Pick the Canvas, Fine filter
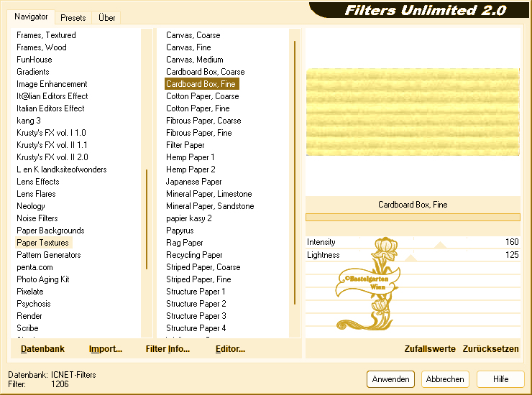Image resolution: width=532 pixels, height=395 pixels. tap(188, 47)
